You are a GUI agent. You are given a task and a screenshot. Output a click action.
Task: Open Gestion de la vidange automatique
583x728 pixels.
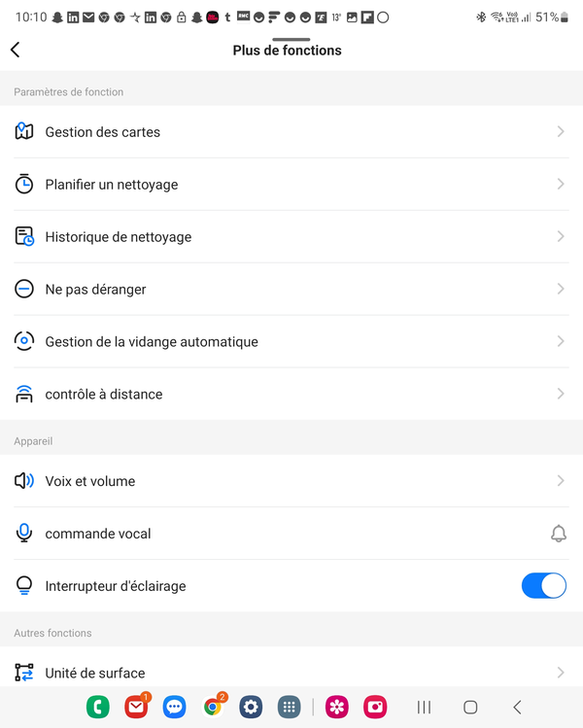(291, 342)
